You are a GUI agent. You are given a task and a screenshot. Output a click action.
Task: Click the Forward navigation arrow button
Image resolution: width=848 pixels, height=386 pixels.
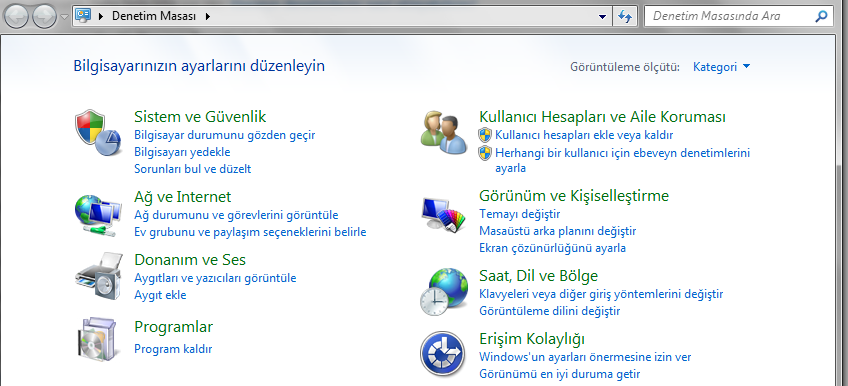[x=44, y=17]
